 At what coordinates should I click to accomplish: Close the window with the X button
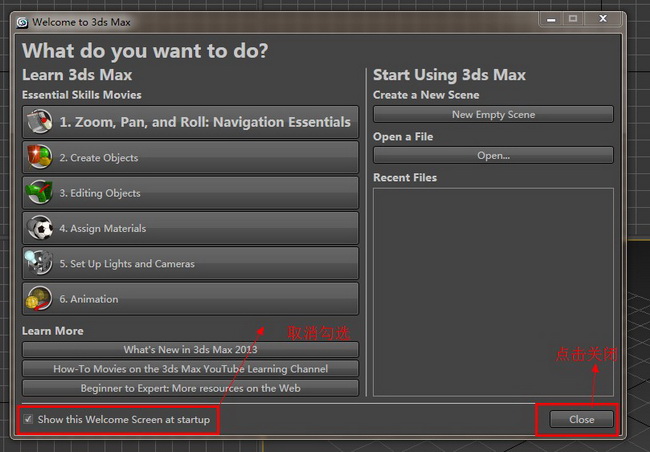(603, 19)
